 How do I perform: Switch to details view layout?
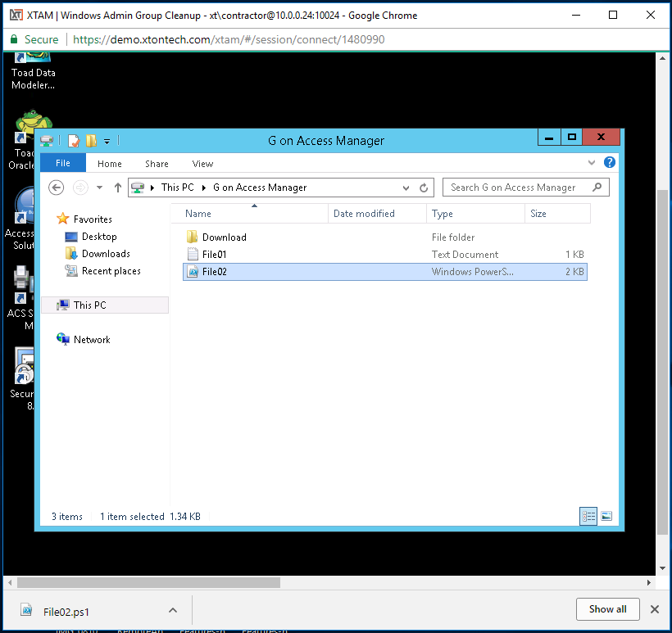588,516
